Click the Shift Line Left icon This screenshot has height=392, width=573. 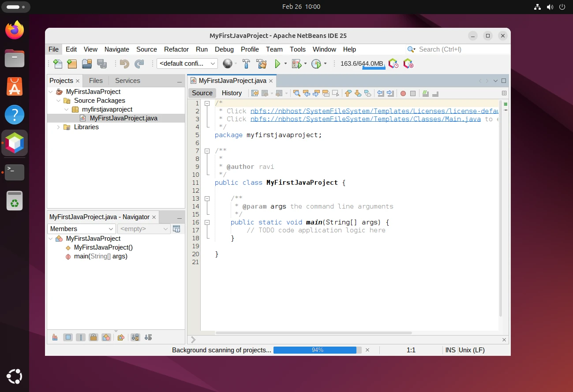pos(381,93)
